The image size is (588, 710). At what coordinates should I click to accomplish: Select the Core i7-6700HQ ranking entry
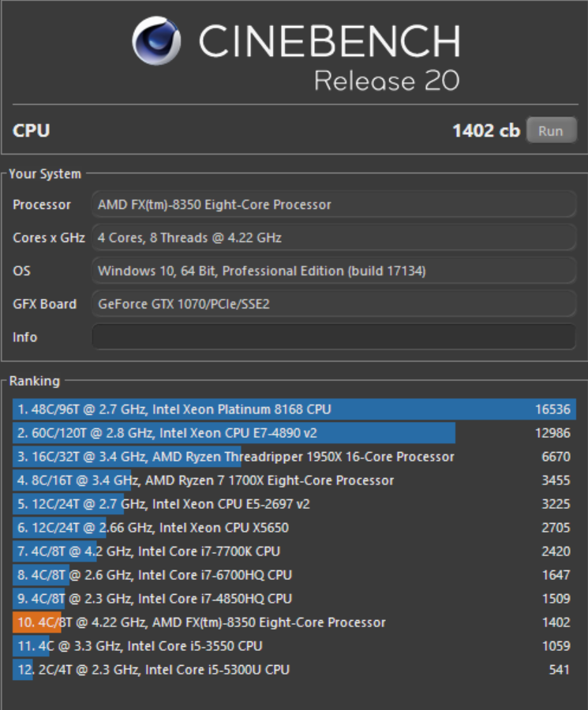(294, 575)
